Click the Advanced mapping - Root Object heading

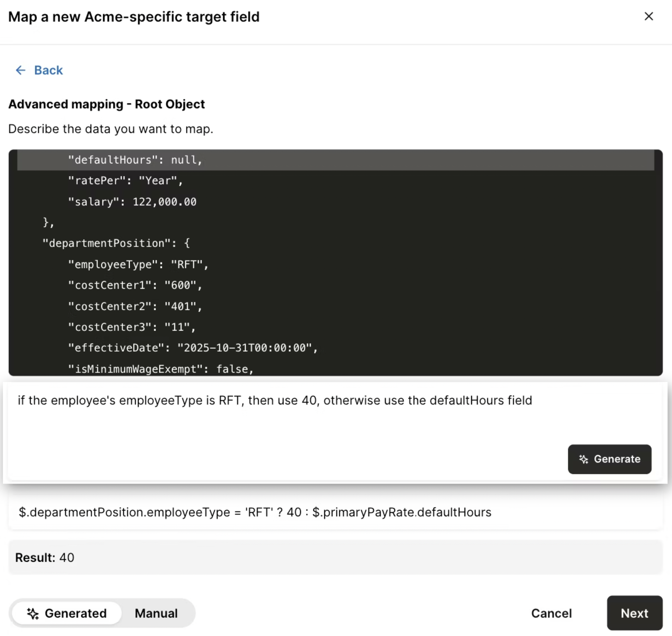point(106,104)
